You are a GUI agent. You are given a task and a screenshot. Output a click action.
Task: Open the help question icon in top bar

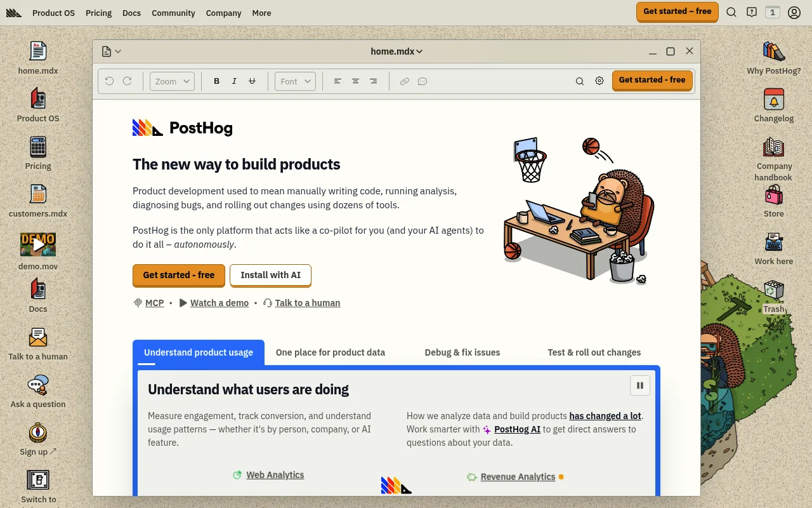tap(752, 12)
